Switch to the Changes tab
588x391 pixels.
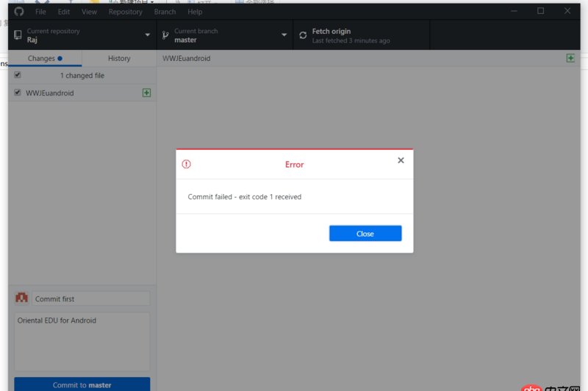(x=45, y=59)
